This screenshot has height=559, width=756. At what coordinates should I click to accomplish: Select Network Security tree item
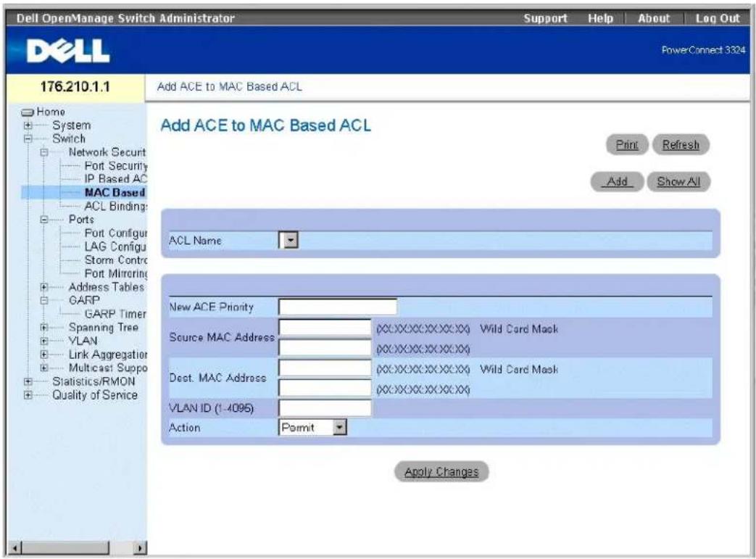pyautogui.click(x=107, y=152)
